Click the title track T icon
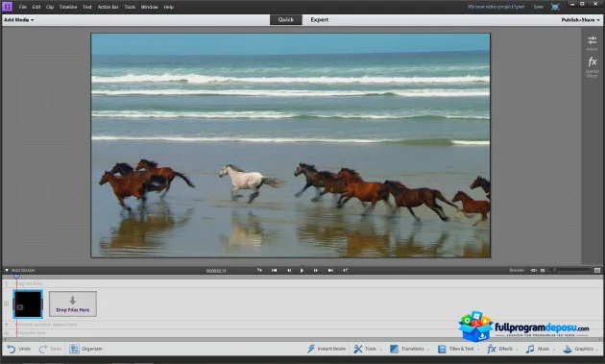Image resolution: width=605 pixels, height=364 pixels. pyautogui.click(x=6, y=283)
